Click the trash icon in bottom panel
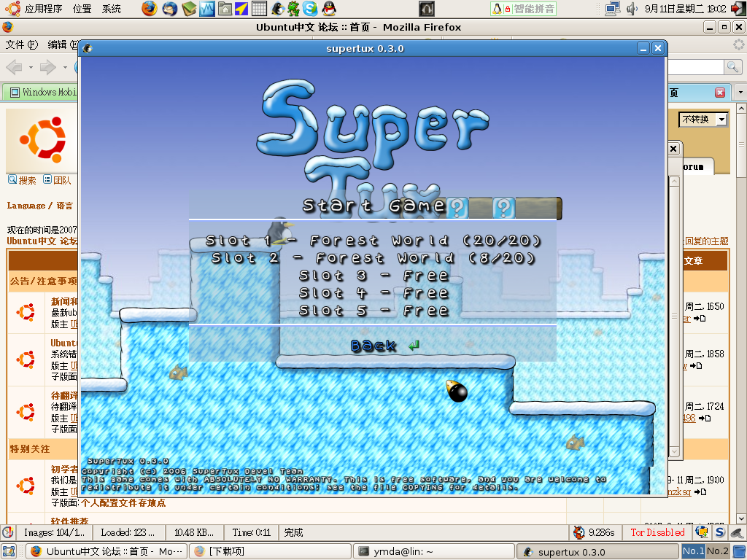 point(738,551)
